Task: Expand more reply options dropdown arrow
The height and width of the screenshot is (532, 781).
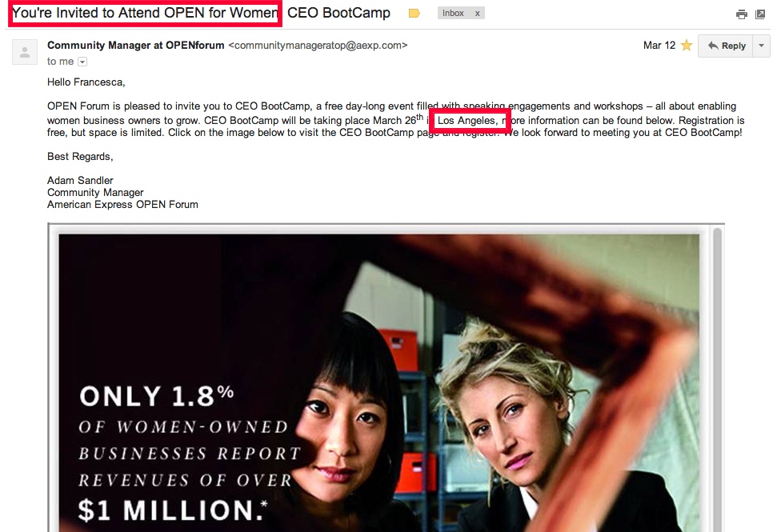Action: (x=761, y=46)
